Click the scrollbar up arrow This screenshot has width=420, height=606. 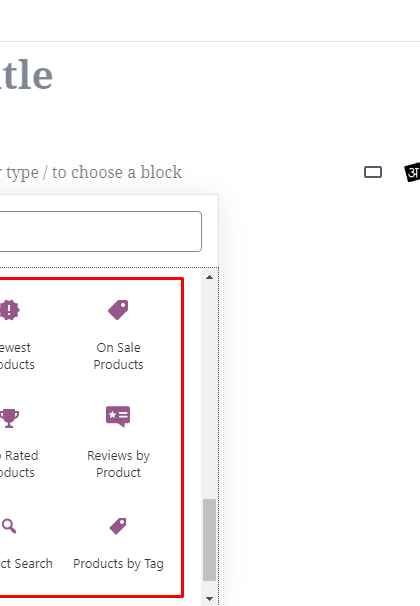[209, 277]
